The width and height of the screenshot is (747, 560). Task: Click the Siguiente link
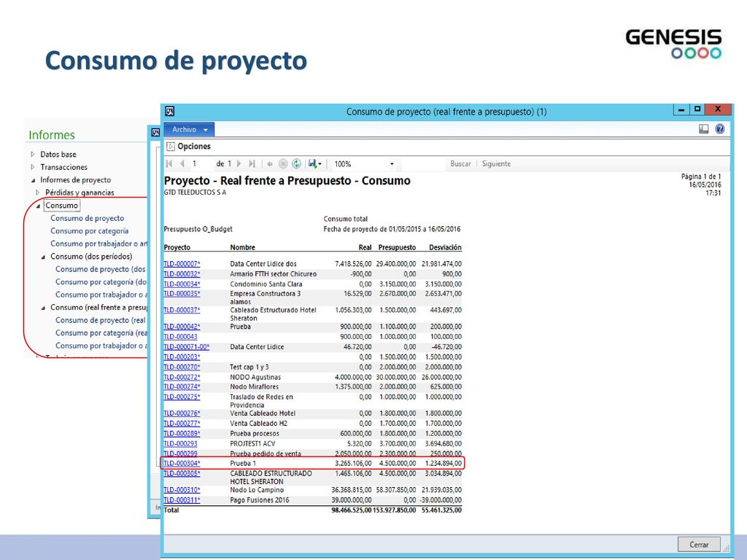[x=496, y=164]
